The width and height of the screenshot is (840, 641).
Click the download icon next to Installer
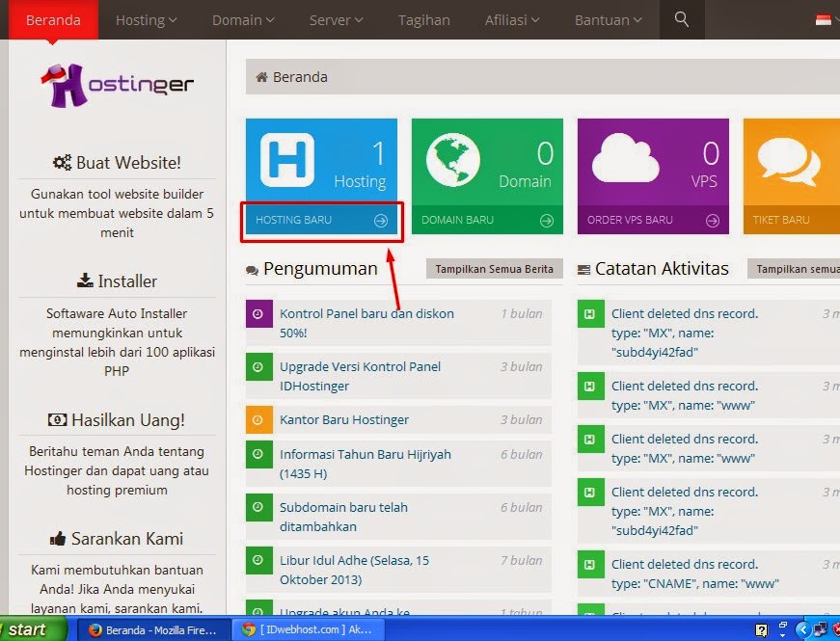[85, 280]
